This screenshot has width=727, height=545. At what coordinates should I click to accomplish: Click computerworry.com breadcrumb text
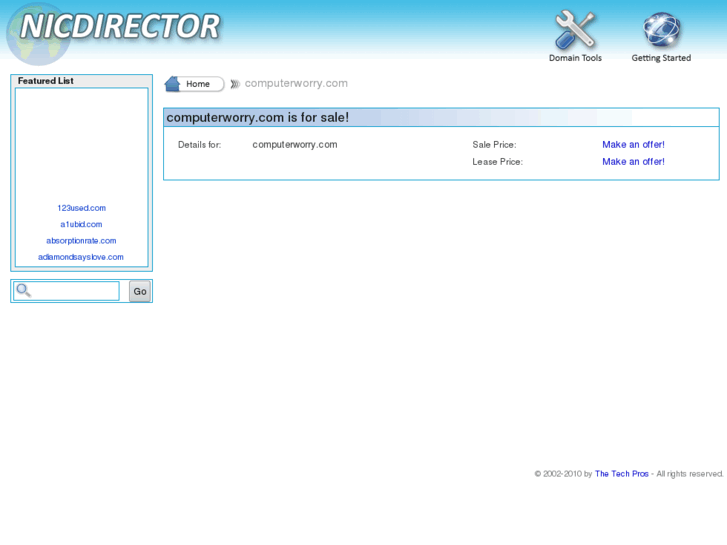(296, 83)
